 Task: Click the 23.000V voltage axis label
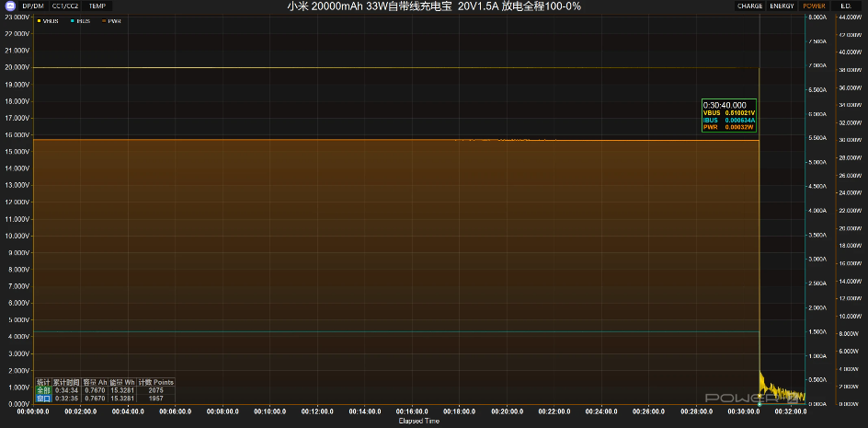click(17, 17)
